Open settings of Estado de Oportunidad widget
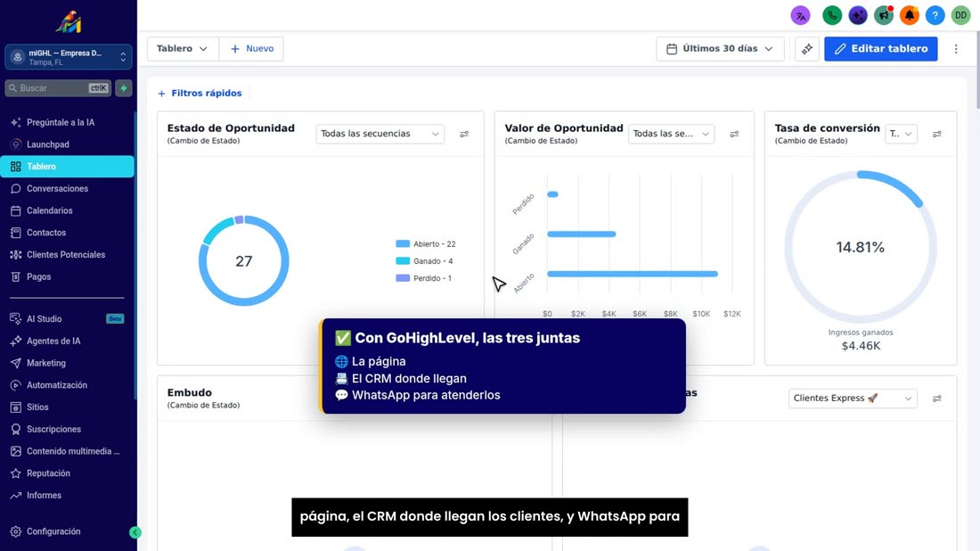The image size is (980, 551). (464, 134)
